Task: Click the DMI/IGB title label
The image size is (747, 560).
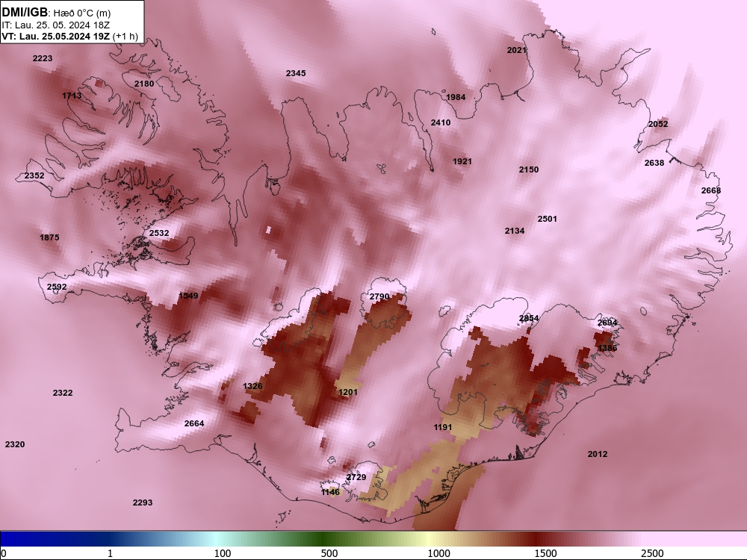Action: pyautogui.click(x=25, y=12)
